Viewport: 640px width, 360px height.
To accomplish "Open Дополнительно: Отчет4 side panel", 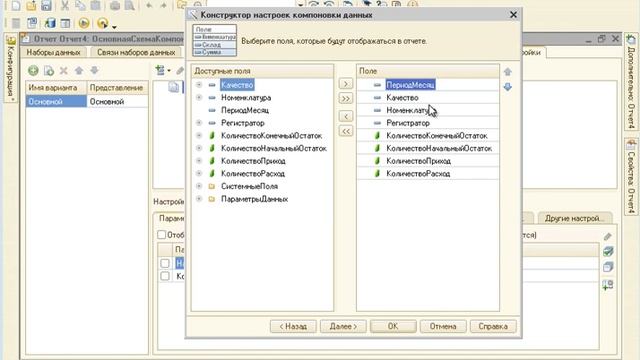I will [x=631, y=82].
